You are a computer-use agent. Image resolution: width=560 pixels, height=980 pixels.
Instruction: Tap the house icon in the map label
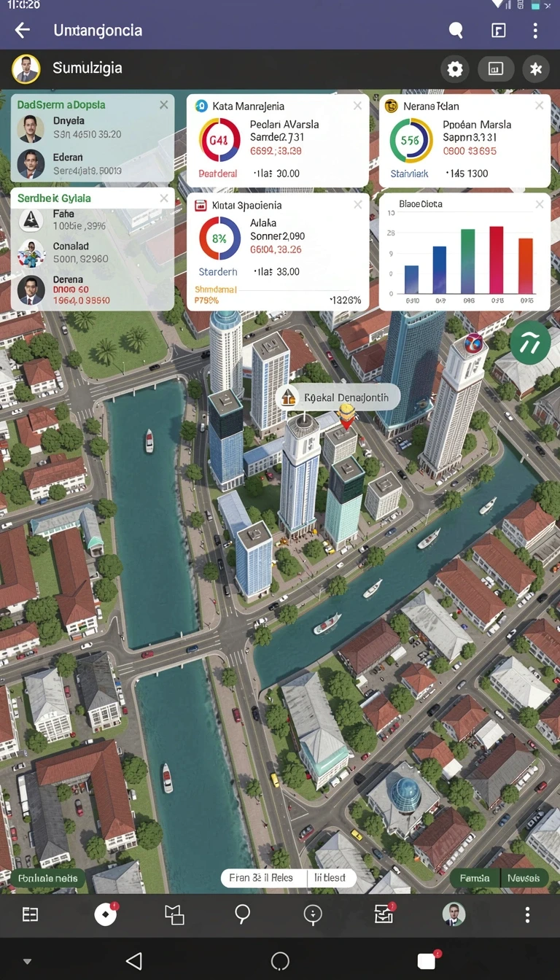(x=288, y=397)
